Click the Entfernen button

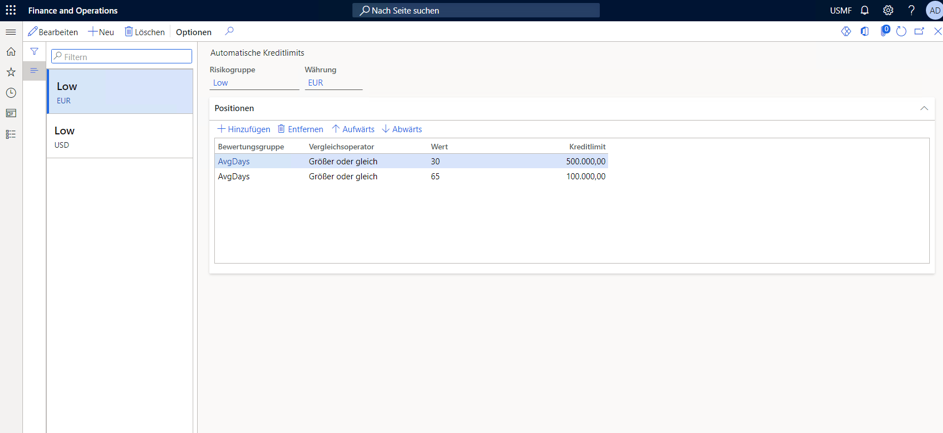tap(300, 129)
